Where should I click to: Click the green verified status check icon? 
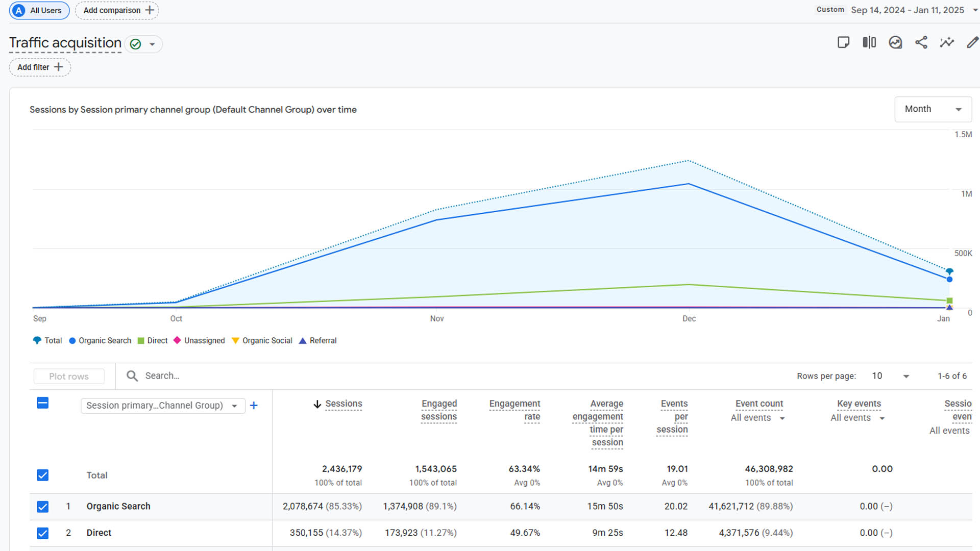135,44
